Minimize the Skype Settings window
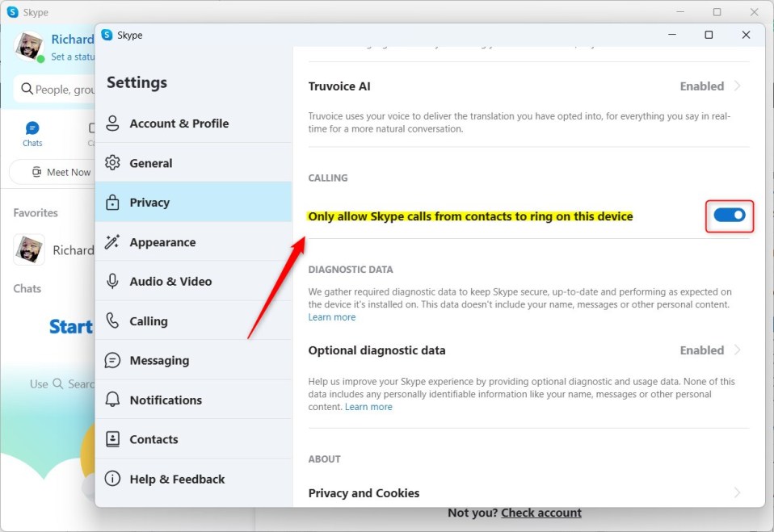Image resolution: width=774 pixels, height=532 pixels. [672, 35]
